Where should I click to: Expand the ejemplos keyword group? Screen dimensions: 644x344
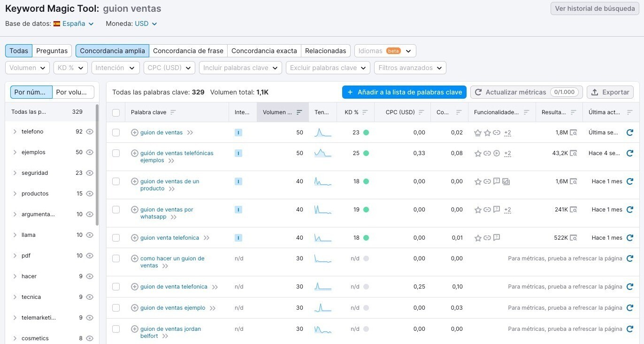pos(15,152)
